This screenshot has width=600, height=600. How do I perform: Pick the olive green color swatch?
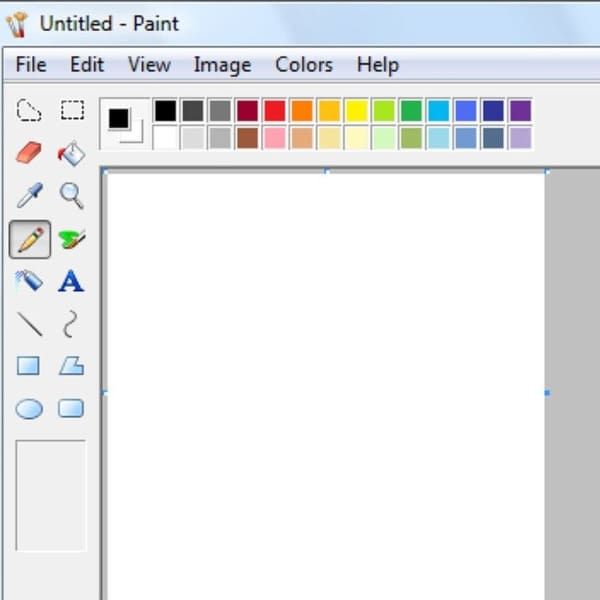coord(411,138)
